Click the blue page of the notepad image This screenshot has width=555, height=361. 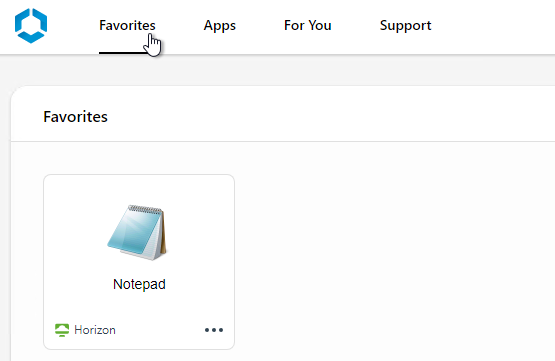135,230
